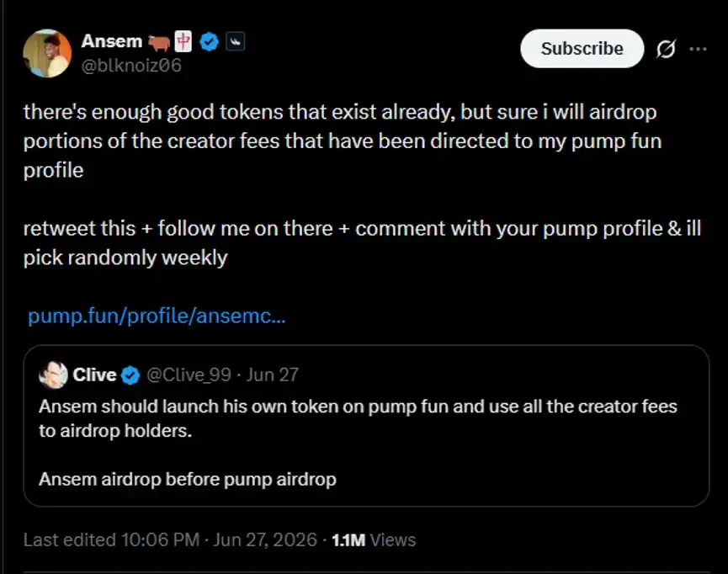Click the red mahjong tile emoji

click(x=183, y=42)
